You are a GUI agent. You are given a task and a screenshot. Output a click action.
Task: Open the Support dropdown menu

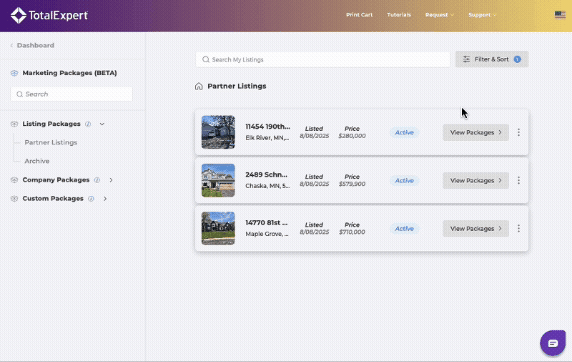click(482, 15)
